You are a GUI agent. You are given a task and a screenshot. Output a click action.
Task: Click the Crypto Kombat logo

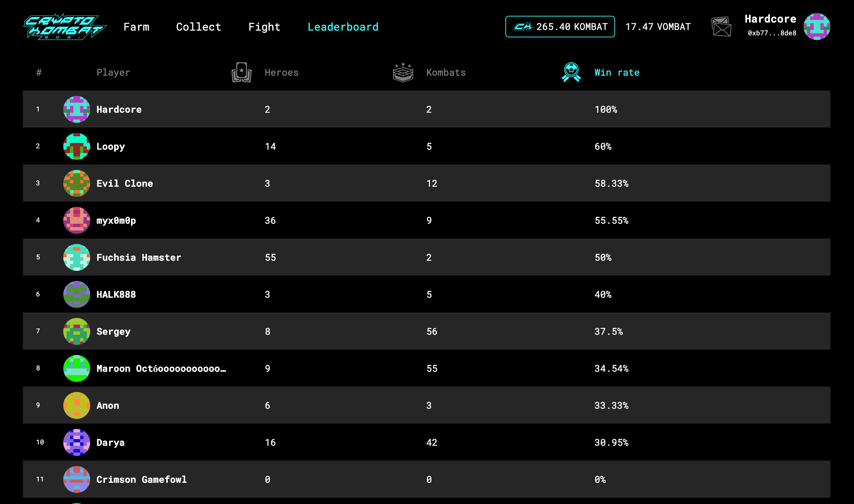pyautogui.click(x=65, y=27)
